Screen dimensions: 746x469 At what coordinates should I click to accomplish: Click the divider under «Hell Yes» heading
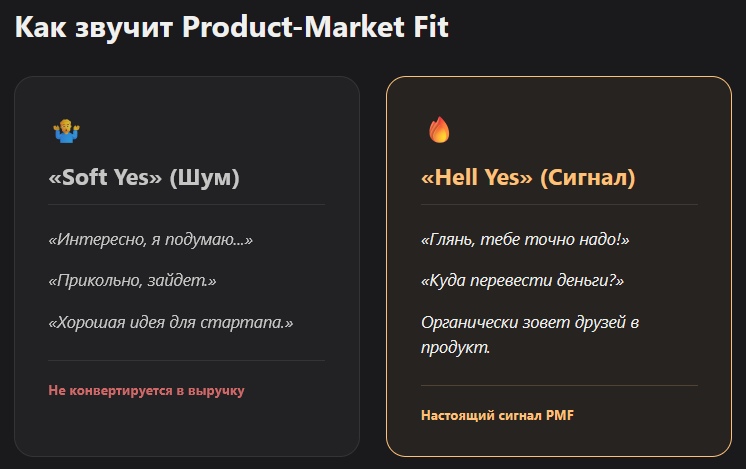pos(560,205)
